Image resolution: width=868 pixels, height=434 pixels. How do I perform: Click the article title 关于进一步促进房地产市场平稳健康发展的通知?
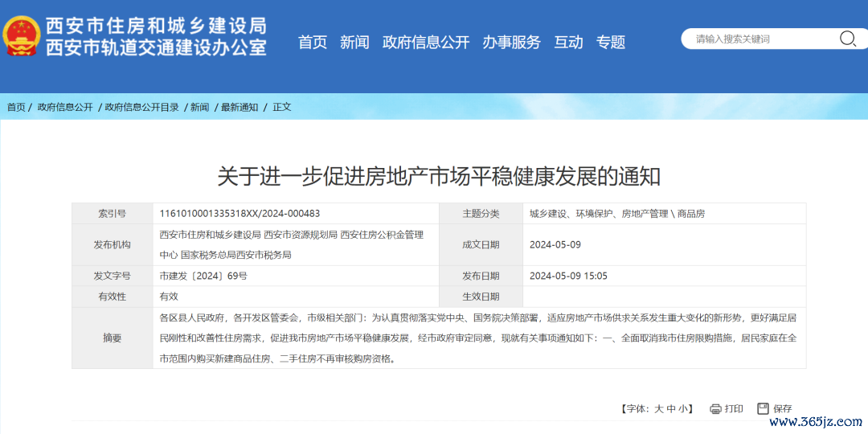click(x=439, y=176)
